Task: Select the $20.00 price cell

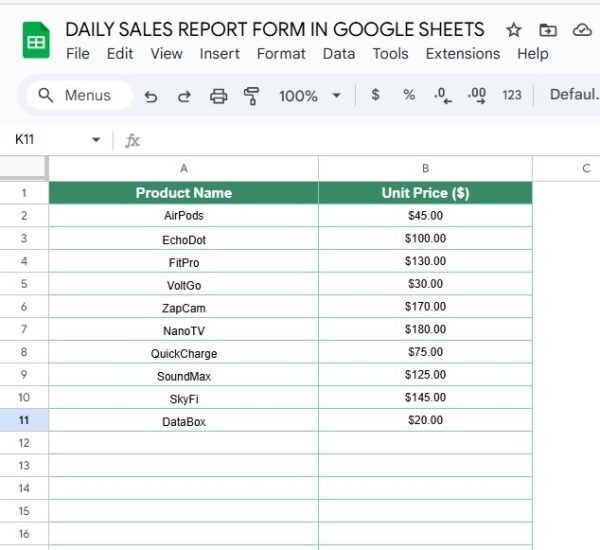Action: (x=425, y=420)
